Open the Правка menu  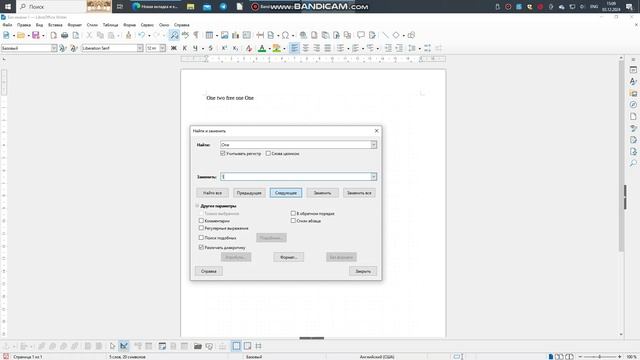point(24,25)
